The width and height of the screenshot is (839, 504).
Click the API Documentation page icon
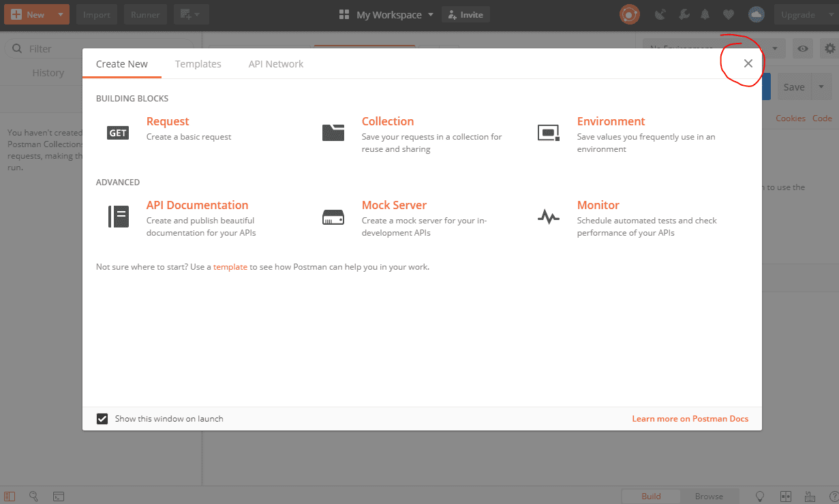coord(118,217)
